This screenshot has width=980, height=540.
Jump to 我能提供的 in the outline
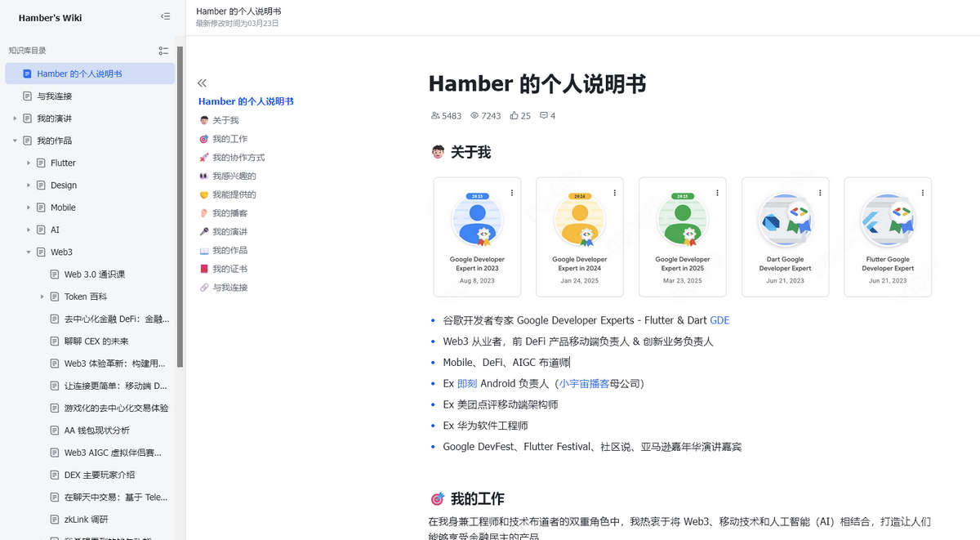pyautogui.click(x=234, y=194)
